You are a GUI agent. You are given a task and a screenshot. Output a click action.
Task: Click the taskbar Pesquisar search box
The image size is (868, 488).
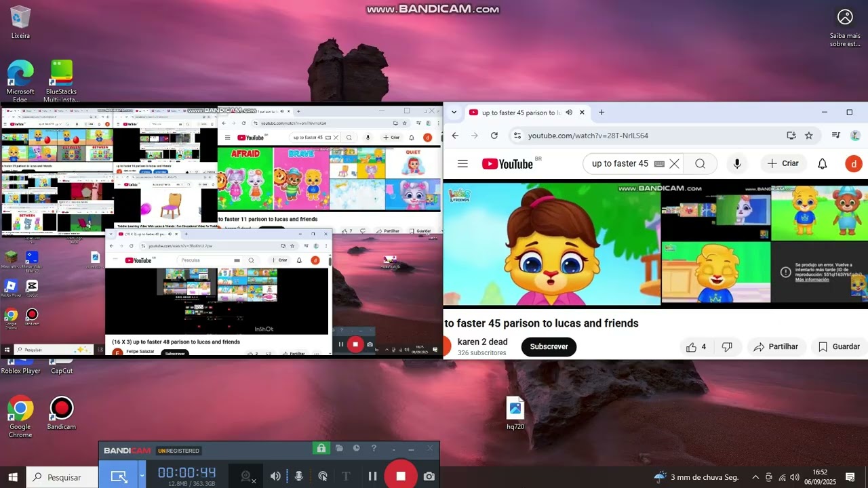coord(62,477)
